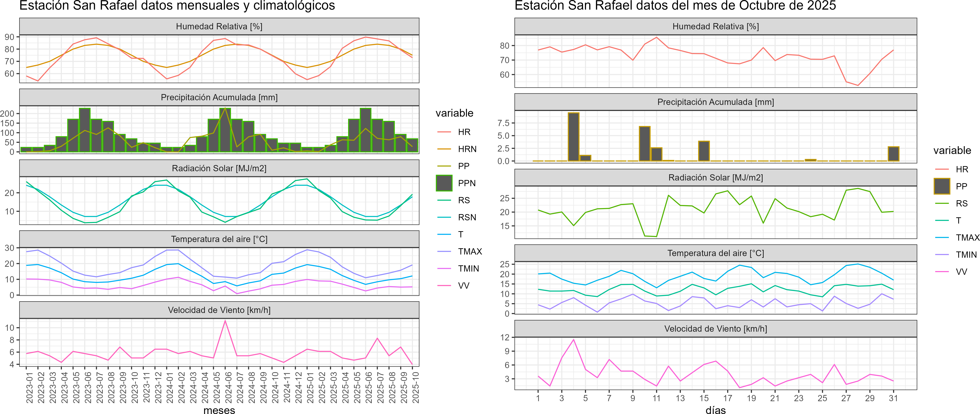This screenshot has width=980, height=414.
Task: Click the TMIN legend line in right legend
Action: click(942, 254)
